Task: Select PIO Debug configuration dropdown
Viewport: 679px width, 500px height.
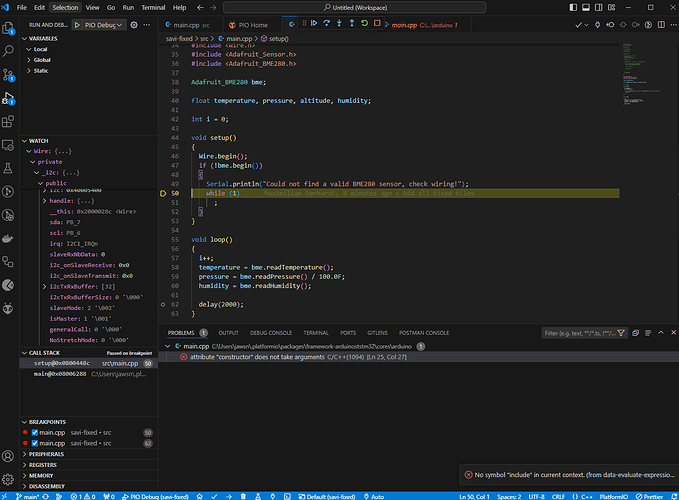Action: (103, 25)
